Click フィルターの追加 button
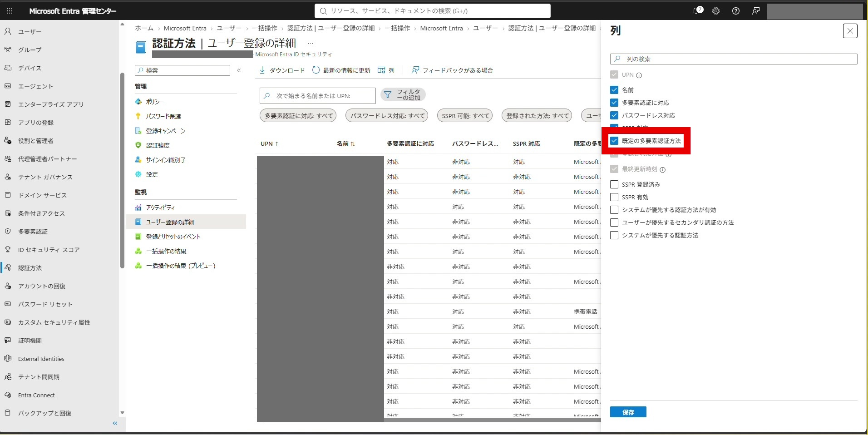Viewport: 868px width, 435px height. tap(403, 95)
